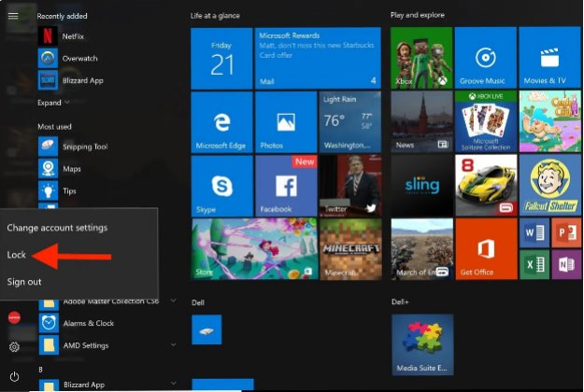Open the Store tile
The height and width of the screenshot is (392, 584).
pos(254,249)
